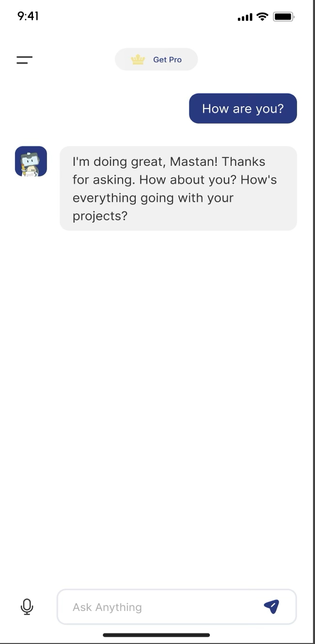Click the crown icon beside Get Pro
This screenshot has width=315, height=644.
point(138,60)
